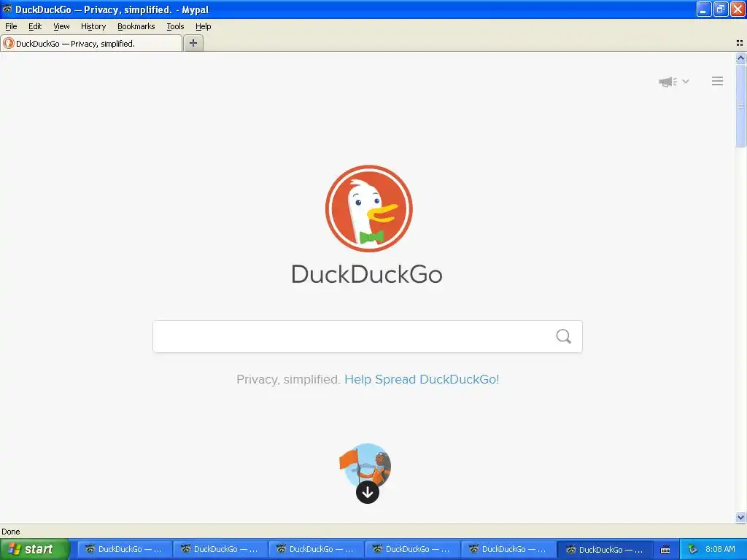
Task: Expand the chevron beside the megaphone
Action: click(x=686, y=82)
